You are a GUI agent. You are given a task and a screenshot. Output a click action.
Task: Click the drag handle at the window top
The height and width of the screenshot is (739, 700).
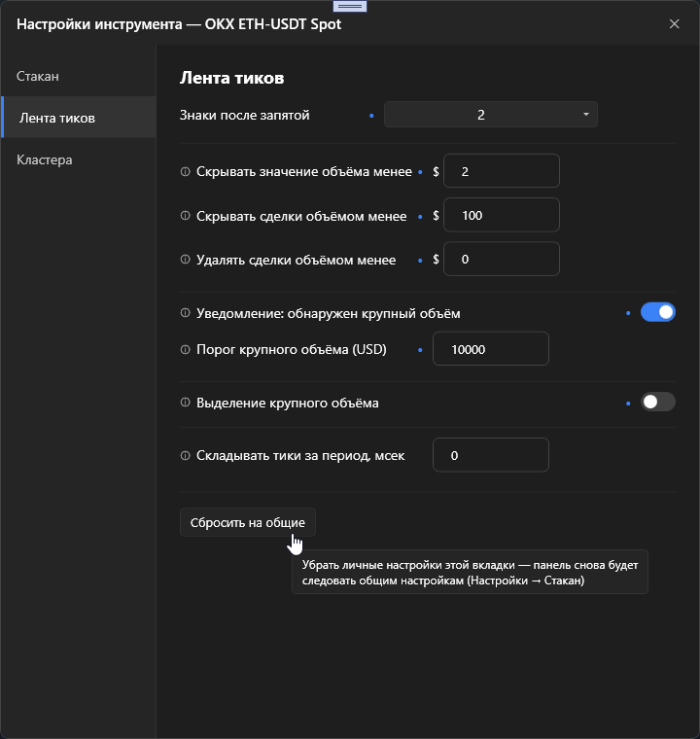point(350,6)
